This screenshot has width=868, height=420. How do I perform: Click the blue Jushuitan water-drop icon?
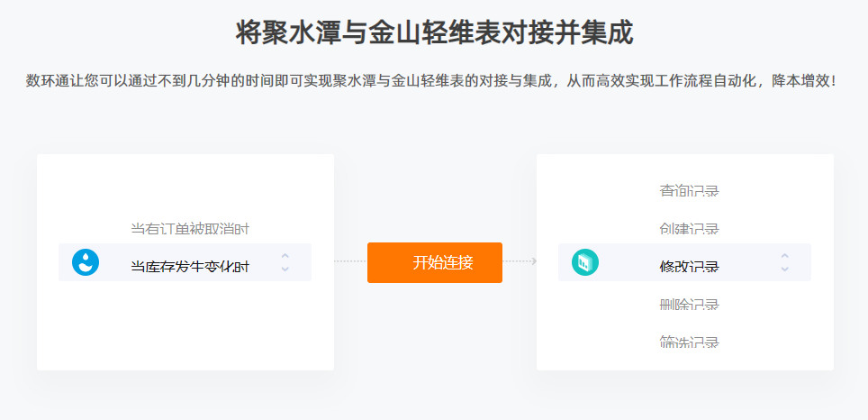[86, 262]
